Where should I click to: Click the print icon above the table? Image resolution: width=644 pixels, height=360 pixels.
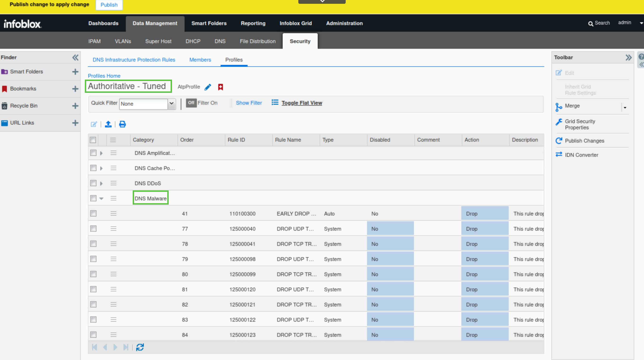[x=122, y=124]
